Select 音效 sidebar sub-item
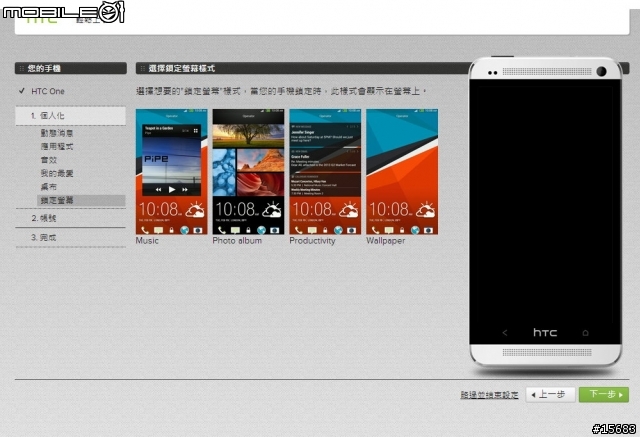This screenshot has height=437, width=640. point(49,160)
